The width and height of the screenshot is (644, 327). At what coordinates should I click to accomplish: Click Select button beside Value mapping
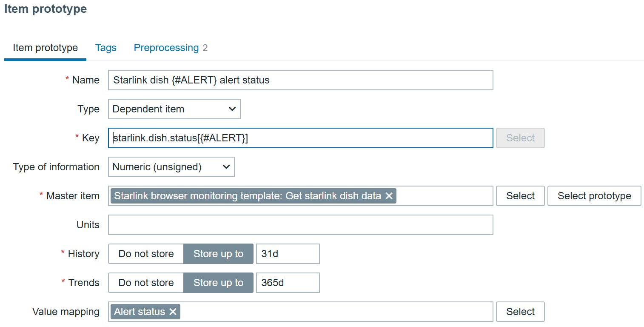click(x=520, y=312)
